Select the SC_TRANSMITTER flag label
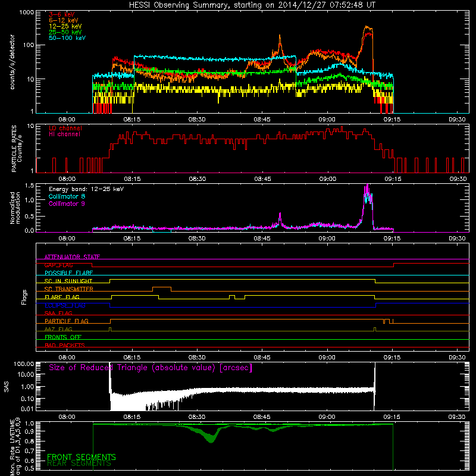This screenshot has height=476, width=476. [x=68, y=289]
